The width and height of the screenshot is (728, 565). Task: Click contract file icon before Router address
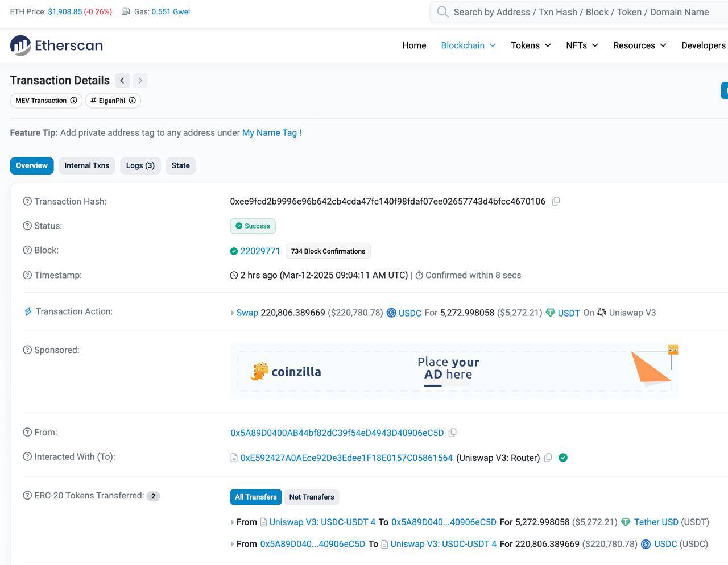(x=234, y=458)
